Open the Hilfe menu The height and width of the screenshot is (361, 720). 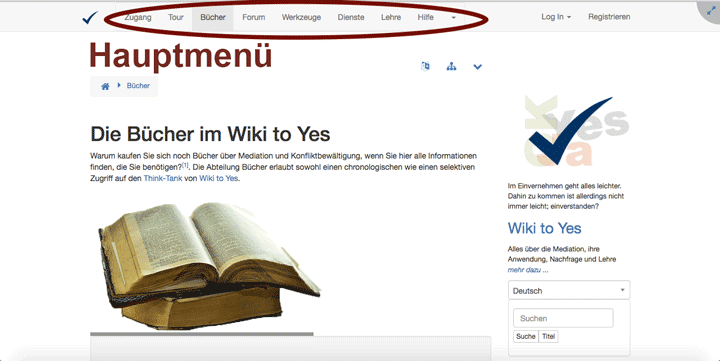pyautogui.click(x=425, y=17)
